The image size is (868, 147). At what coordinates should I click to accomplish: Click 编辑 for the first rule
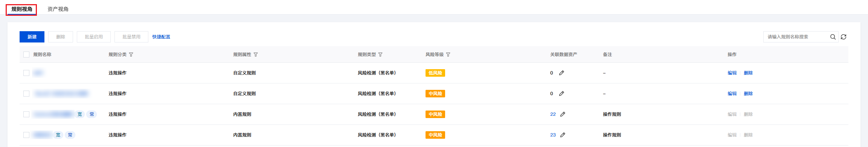732,73
